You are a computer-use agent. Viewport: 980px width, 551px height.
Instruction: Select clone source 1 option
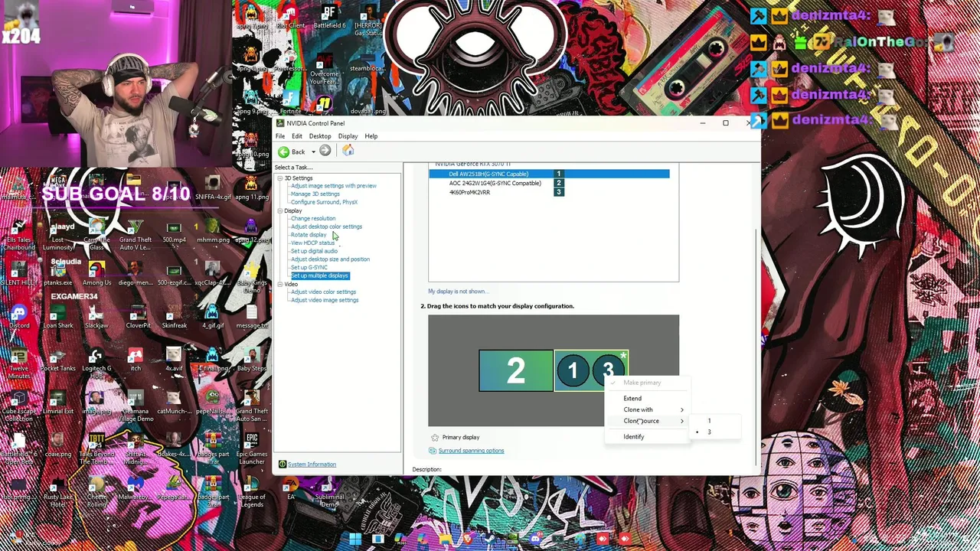pos(714,422)
